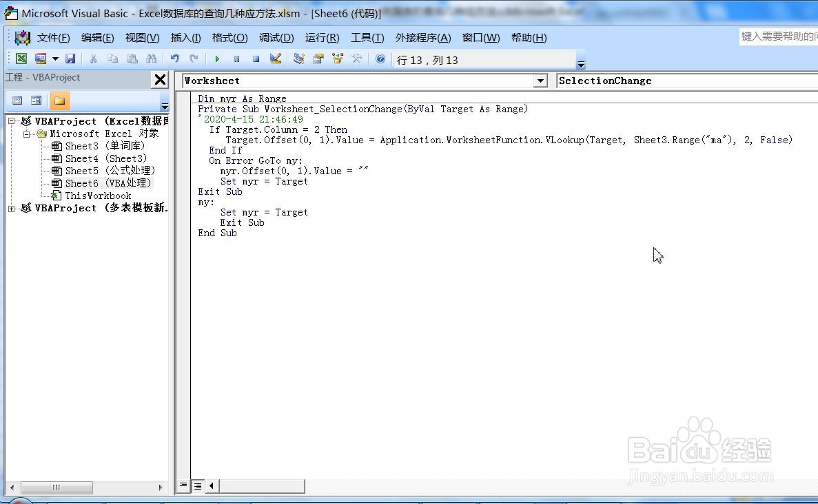Reset execution with stop icon
Screen dimensions: 818x504
tap(256, 59)
